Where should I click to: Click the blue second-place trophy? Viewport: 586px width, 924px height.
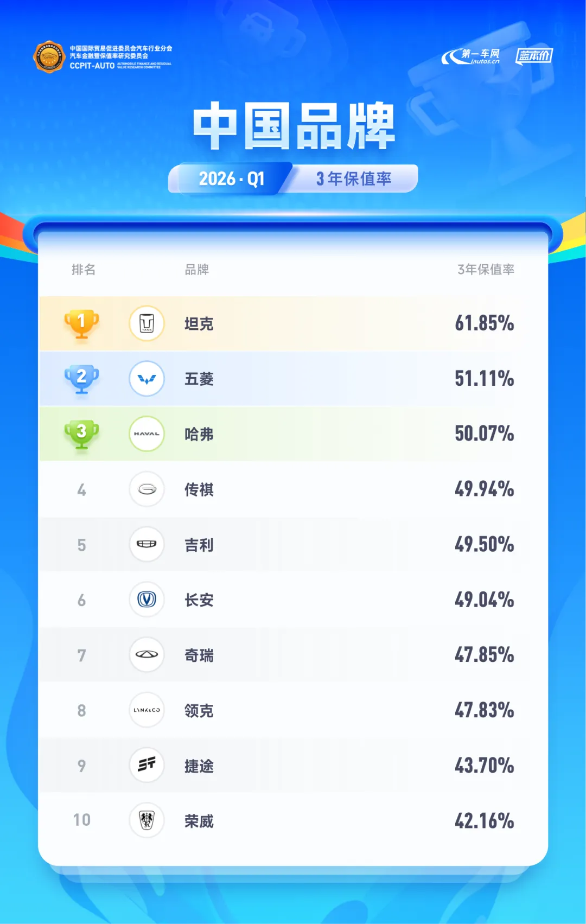click(x=81, y=379)
